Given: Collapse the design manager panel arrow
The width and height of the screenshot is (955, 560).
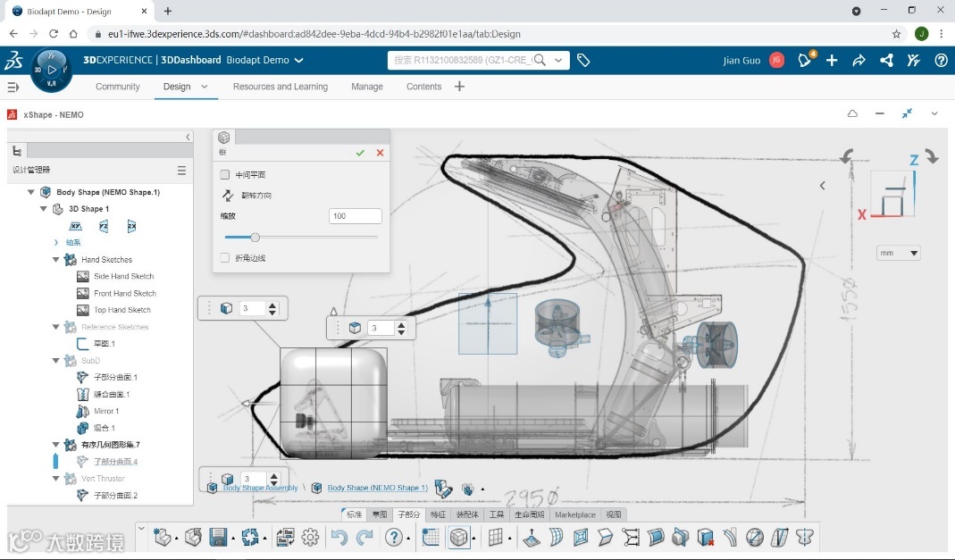Looking at the screenshot, I should 188,137.
